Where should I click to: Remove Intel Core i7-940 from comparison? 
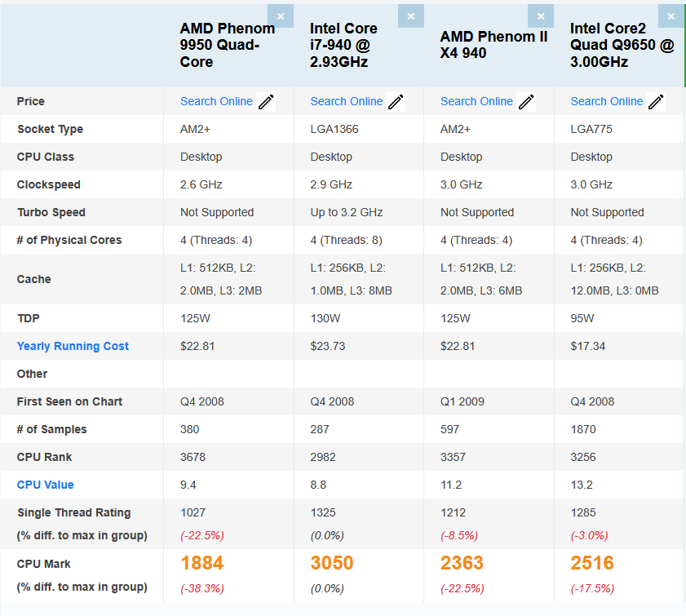coord(411,16)
